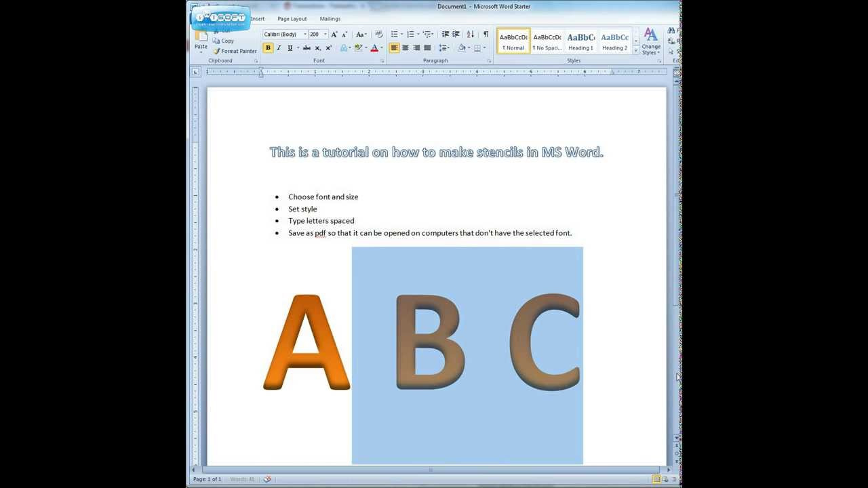This screenshot has height=488, width=868.
Task: Enable justify text alignment
Action: (x=427, y=47)
